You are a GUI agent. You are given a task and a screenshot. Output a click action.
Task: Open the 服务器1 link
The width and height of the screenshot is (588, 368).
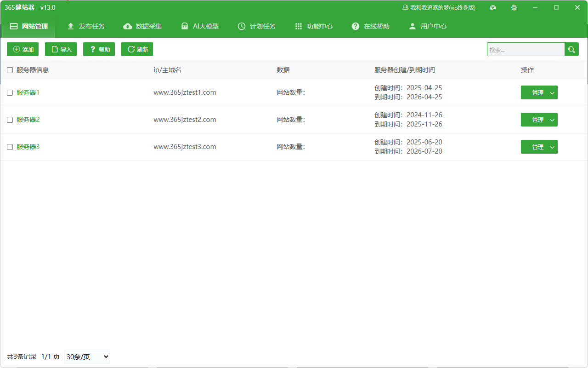(28, 92)
